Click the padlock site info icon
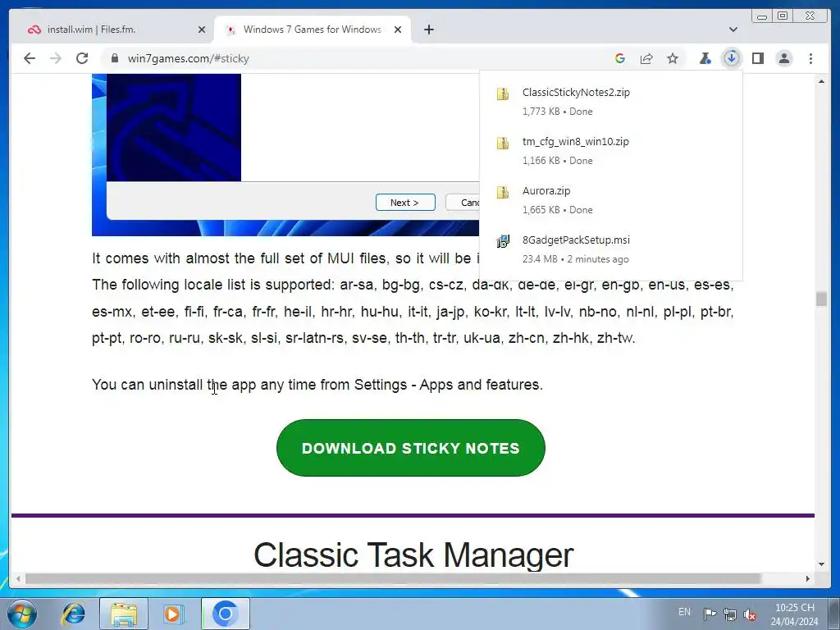This screenshot has width=840, height=630. point(115,58)
